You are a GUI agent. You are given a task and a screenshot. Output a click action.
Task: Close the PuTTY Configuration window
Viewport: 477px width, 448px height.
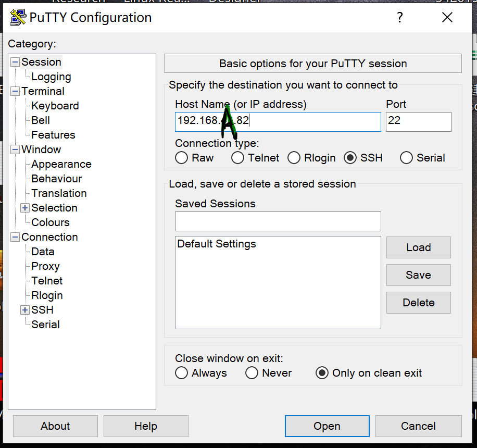pyautogui.click(x=447, y=17)
